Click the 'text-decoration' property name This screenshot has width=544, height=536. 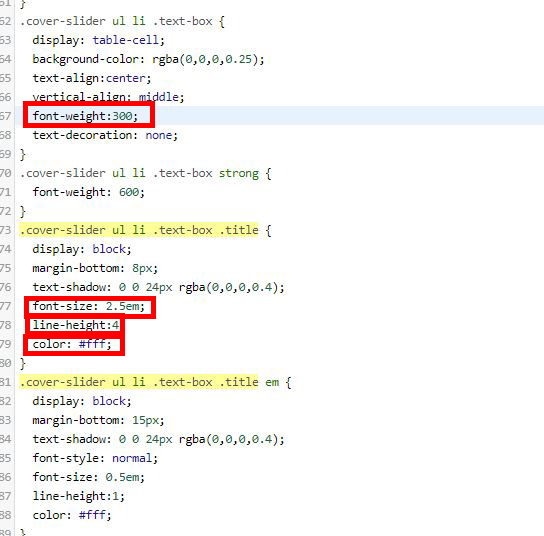tap(82, 135)
